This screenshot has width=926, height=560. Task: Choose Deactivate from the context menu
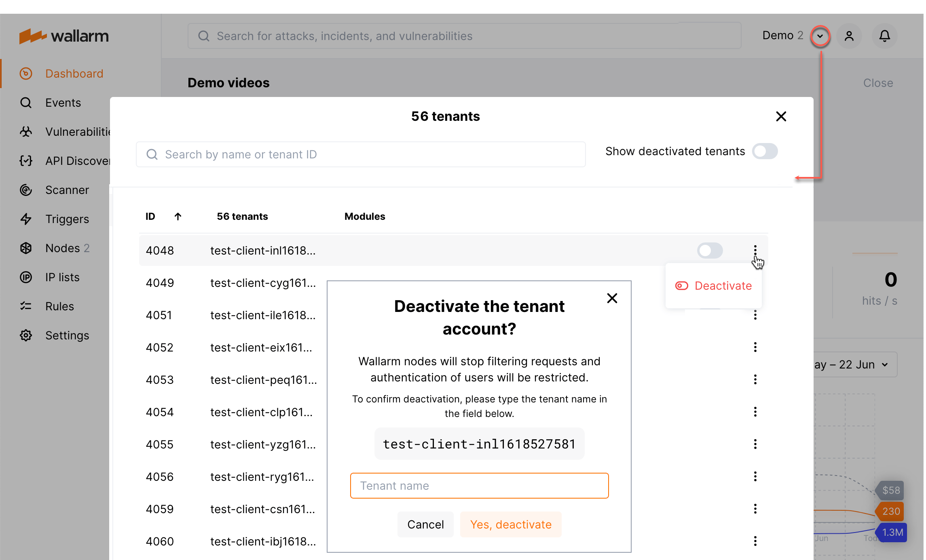723,286
